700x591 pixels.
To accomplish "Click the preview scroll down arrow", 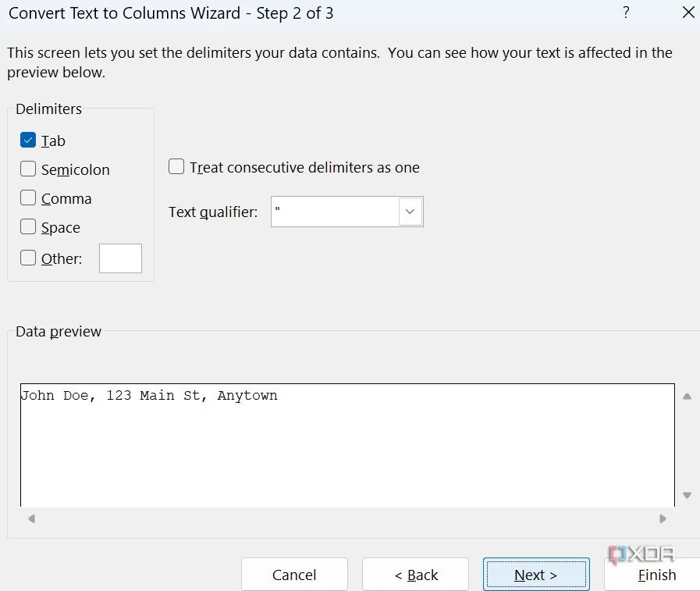I will [687, 495].
